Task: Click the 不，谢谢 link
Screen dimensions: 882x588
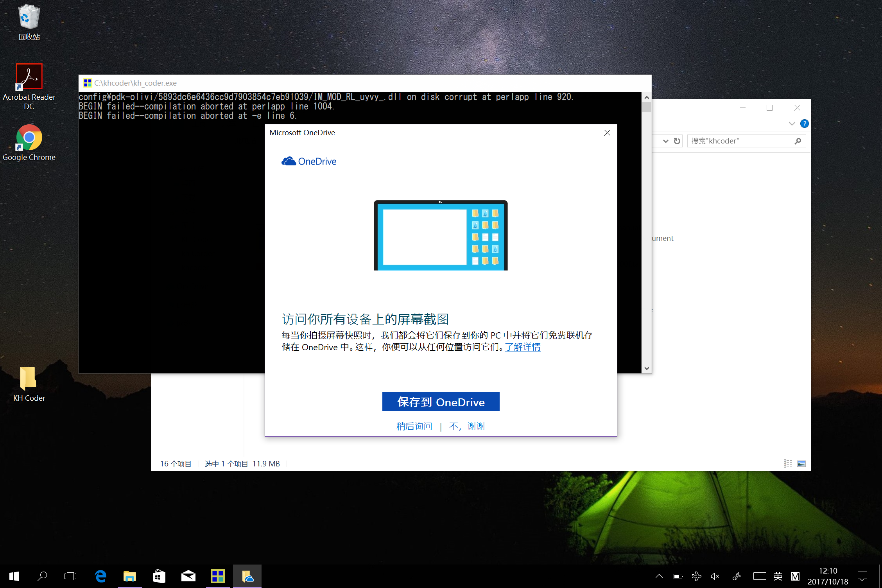Action: (467, 426)
